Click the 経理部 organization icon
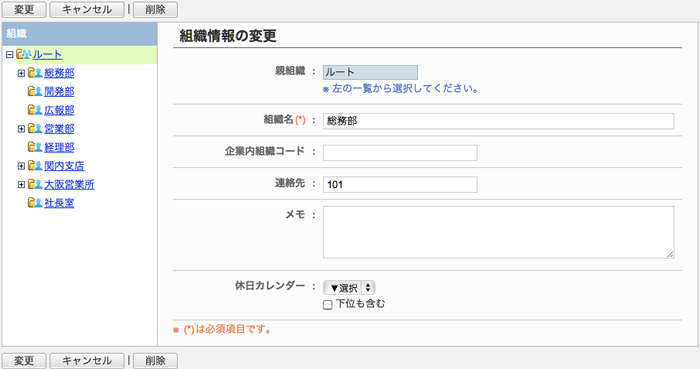The image size is (700, 369). 35,147
